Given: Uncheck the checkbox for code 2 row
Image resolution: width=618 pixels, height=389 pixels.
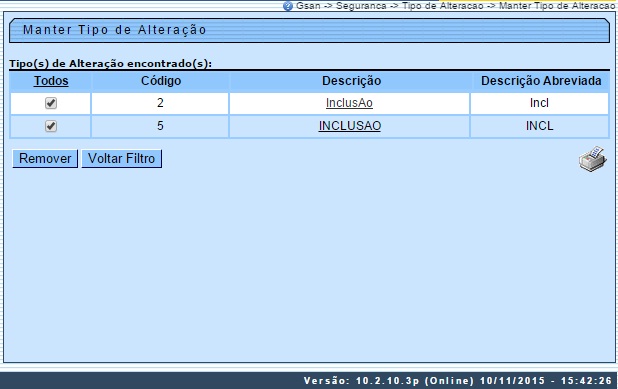Looking at the screenshot, I should point(51,103).
